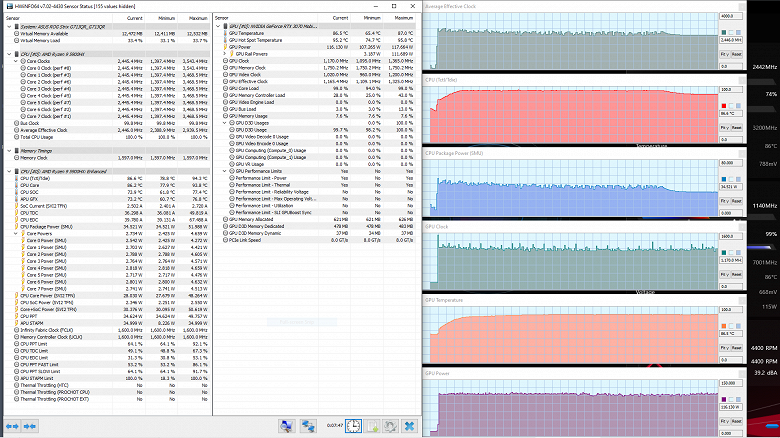This screenshot has width=780, height=438.
Task: Edit the 150.000 maximum field in GPU Power graph
Action: point(731,383)
